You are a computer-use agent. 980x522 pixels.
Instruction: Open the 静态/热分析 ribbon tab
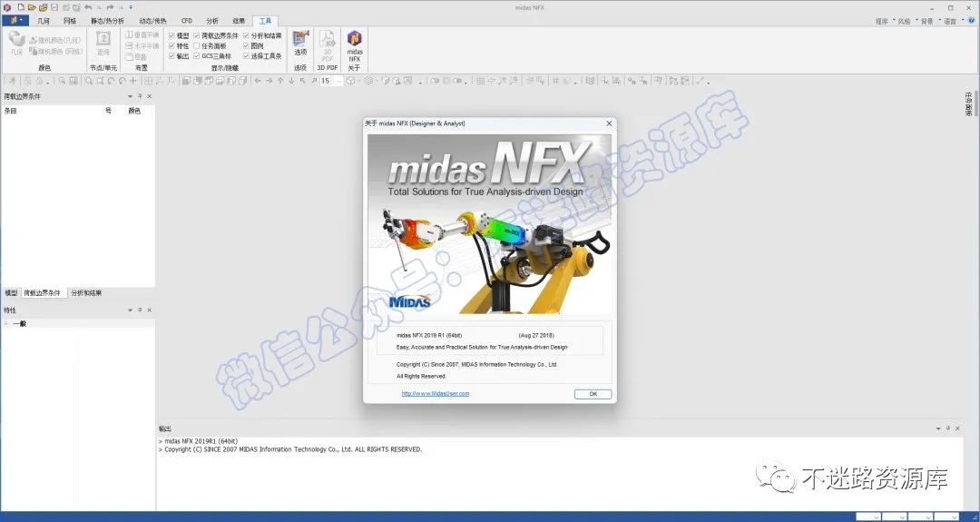point(107,21)
